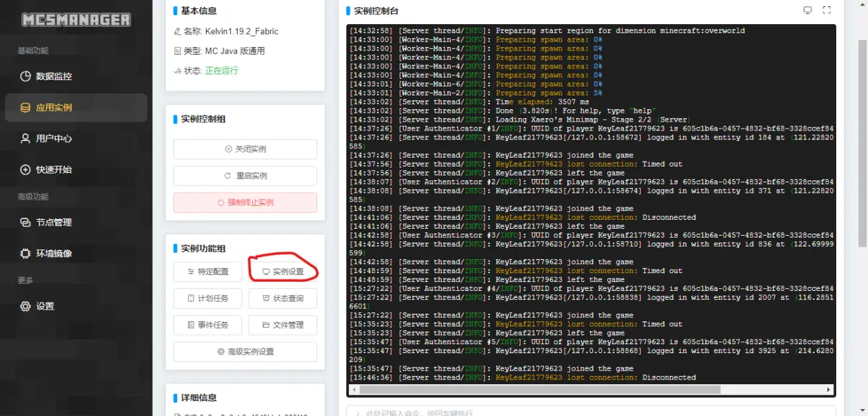Viewport: 868px width, 416px height.
Task: Select 应用实例 in the sidebar
Action: [76, 107]
